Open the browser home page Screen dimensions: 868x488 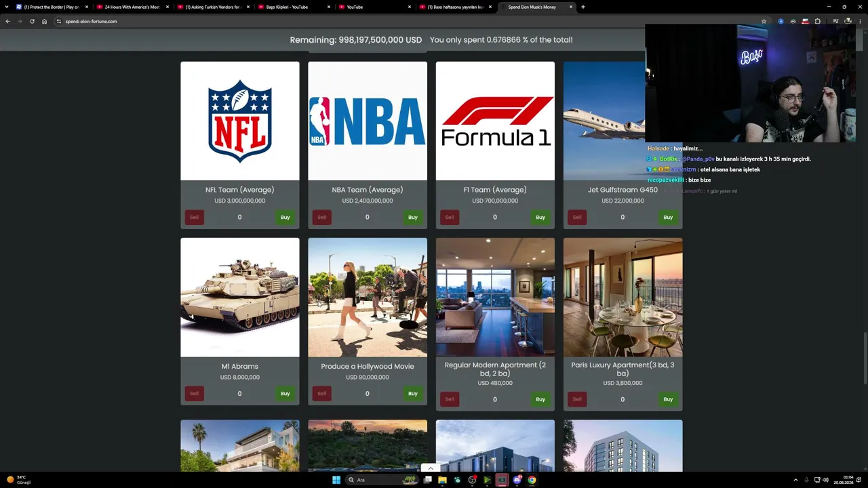tap(45, 21)
